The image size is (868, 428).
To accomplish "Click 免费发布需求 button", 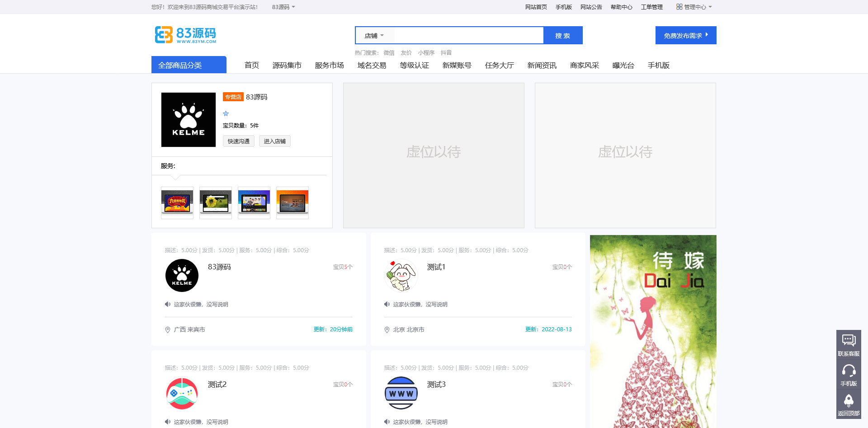I will 686,35.
